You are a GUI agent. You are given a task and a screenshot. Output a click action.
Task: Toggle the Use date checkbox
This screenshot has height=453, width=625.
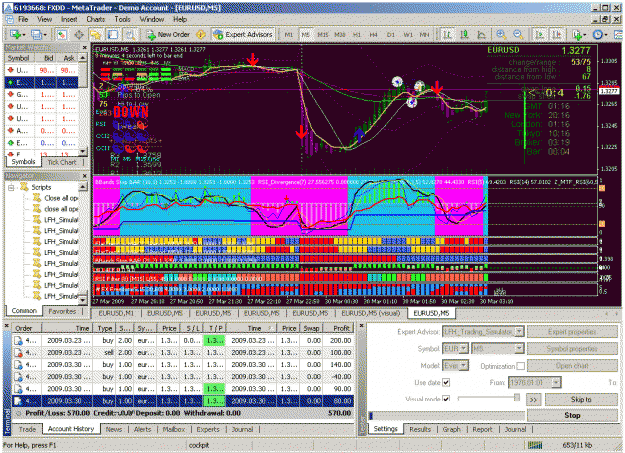click(x=446, y=383)
